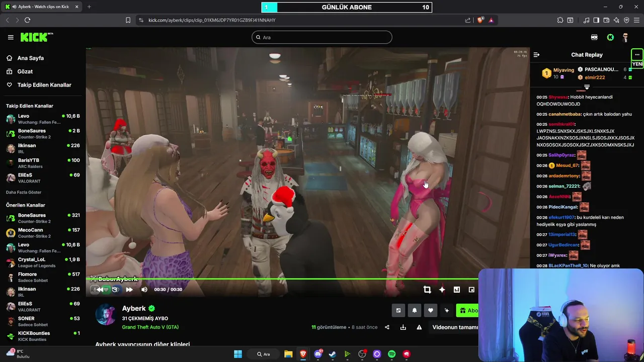Collapse the Chat Replay panel arrow
The width and height of the screenshot is (644, 362).
click(x=536, y=55)
